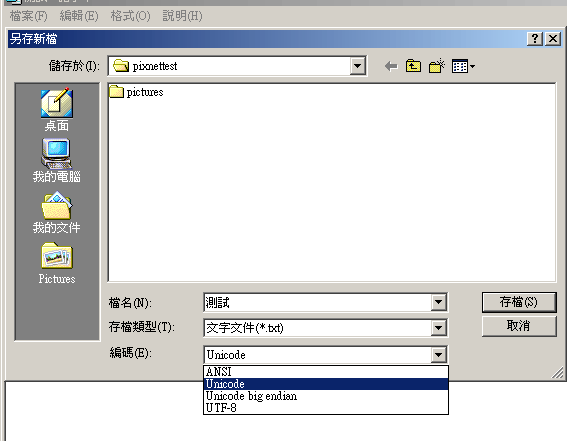Image resolution: width=567 pixels, height=441 pixels.
Task: Open the 說明(H) menu
Action: click(x=182, y=16)
